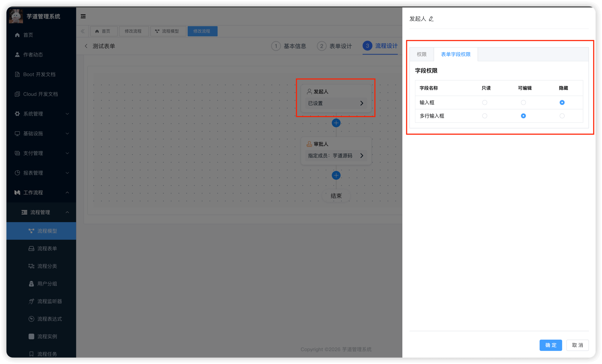
Task: Click the 确定 confirm button
Action: [x=551, y=345]
